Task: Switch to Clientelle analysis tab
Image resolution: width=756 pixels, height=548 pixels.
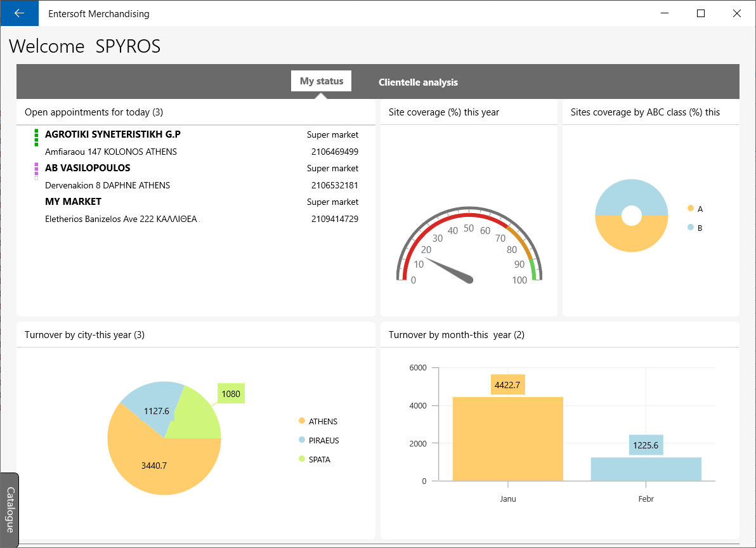Action: click(x=418, y=82)
